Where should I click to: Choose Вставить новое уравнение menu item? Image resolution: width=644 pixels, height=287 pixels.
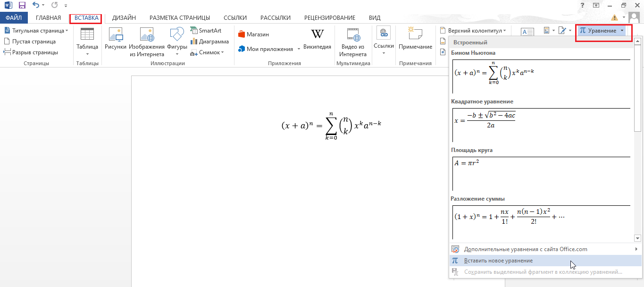click(x=498, y=261)
